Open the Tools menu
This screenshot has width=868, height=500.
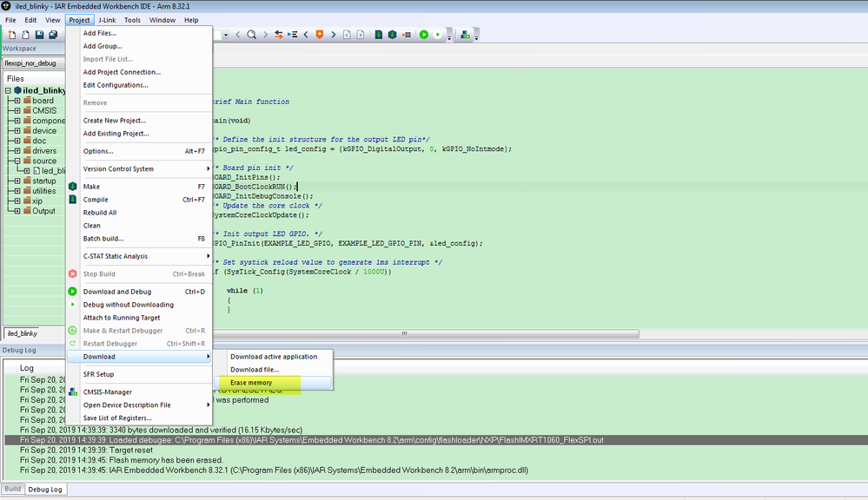[x=132, y=20]
